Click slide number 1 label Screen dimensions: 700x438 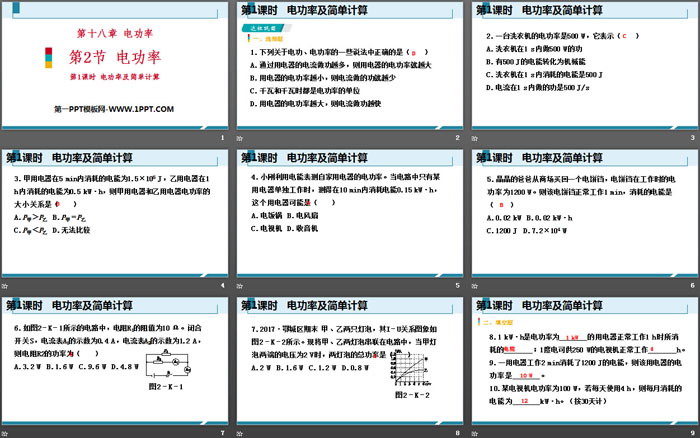pyautogui.click(x=223, y=138)
